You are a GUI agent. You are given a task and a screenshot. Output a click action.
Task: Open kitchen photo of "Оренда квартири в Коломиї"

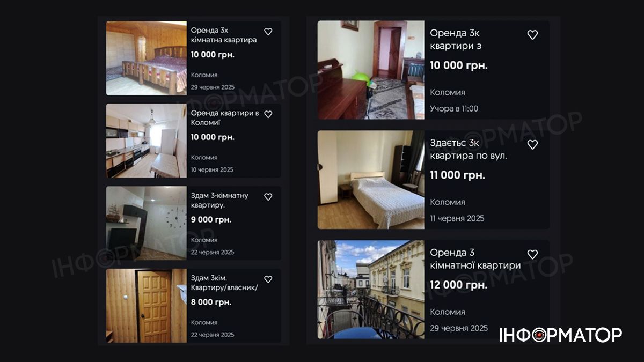coord(146,141)
